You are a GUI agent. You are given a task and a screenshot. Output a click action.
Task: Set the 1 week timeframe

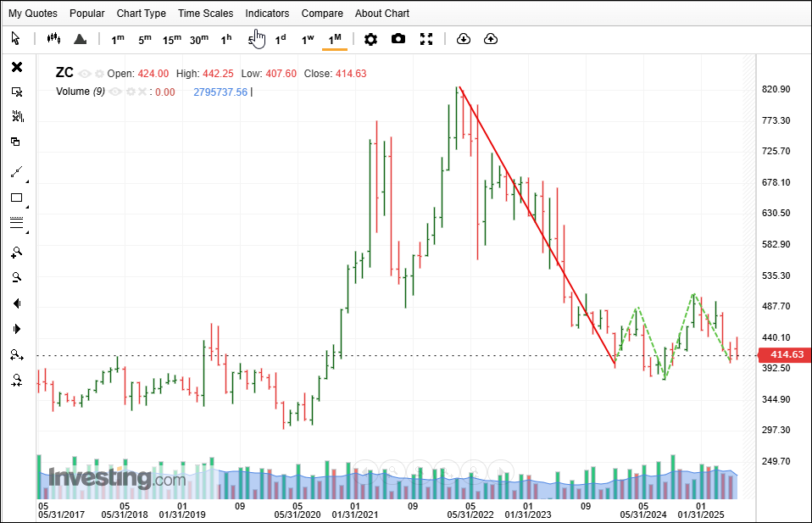point(308,39)
